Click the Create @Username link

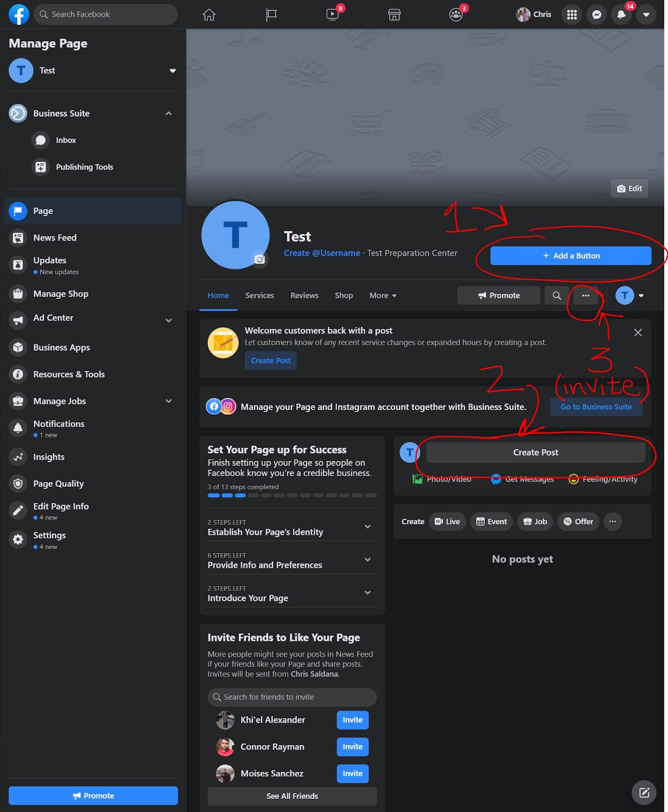(x=322, y=253)
